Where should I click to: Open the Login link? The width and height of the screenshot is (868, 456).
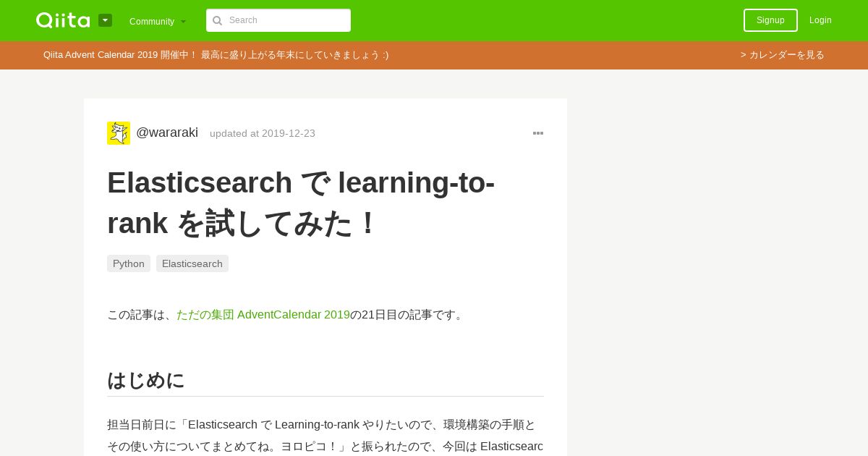[820, 20]
